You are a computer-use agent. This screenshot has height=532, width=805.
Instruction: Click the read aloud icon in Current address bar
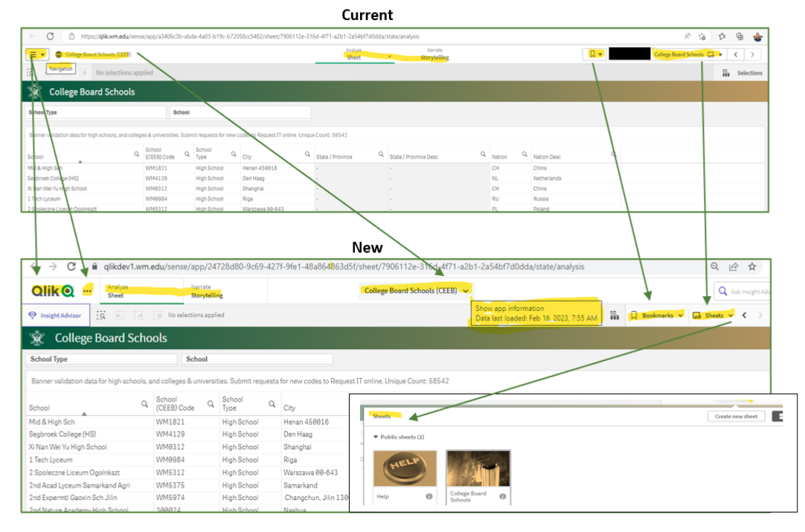(687, 36)
